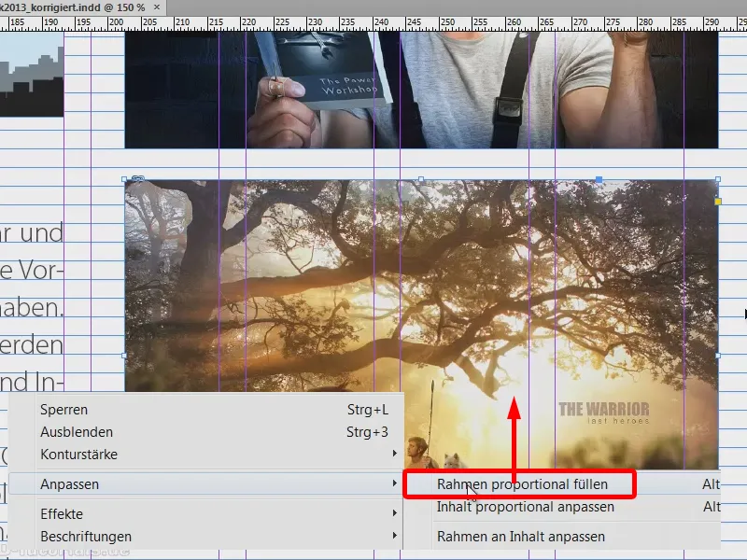Expand arrow next to Konturstärke
Viewport: 747px width, 560px height.
394,454
